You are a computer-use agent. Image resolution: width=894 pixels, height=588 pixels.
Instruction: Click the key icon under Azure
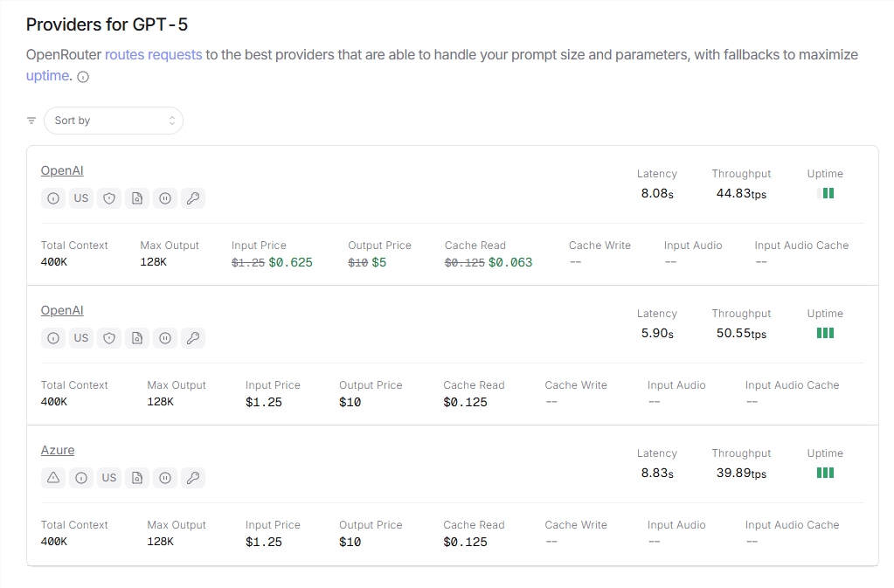click(193, 478)
